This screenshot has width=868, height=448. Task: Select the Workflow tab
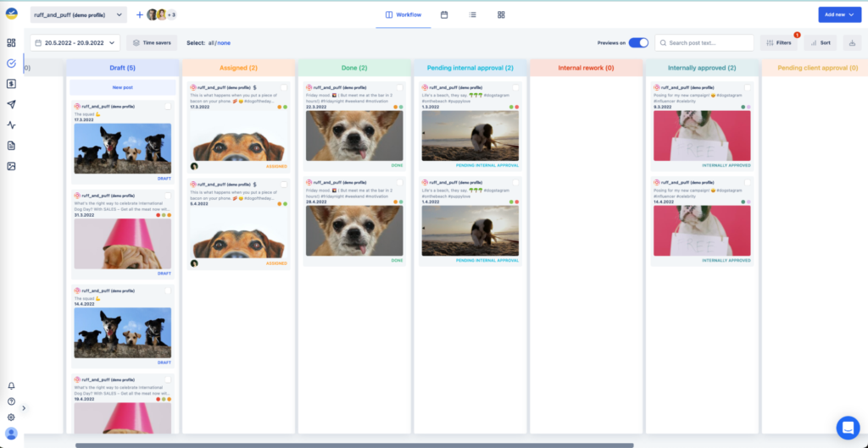(x=403, y=14)
